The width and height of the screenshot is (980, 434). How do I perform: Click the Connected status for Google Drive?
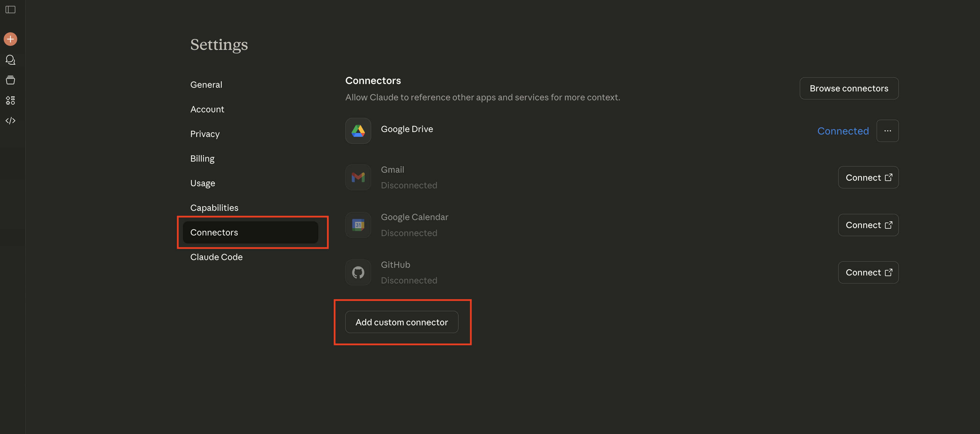(843, 131)
